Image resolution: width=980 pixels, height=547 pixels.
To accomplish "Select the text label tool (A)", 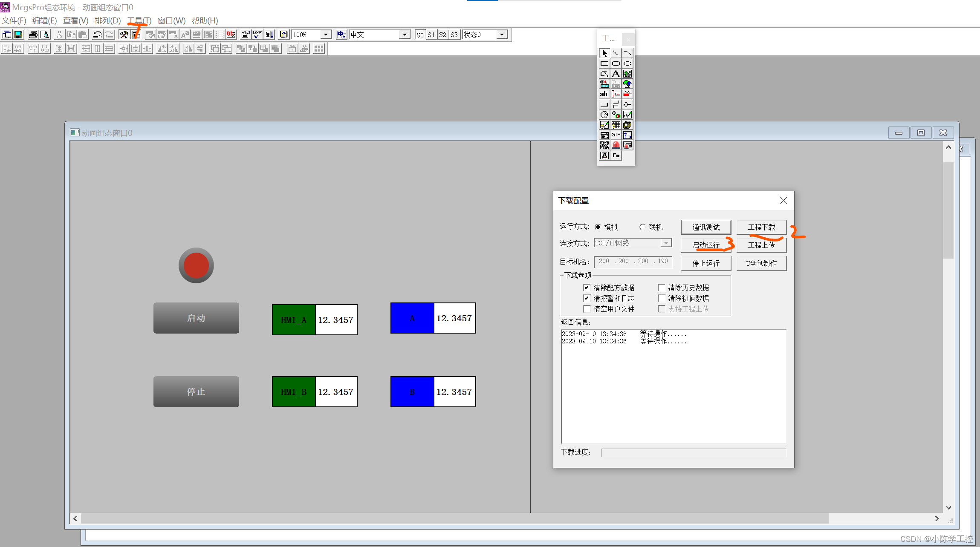I will (616, 74).
